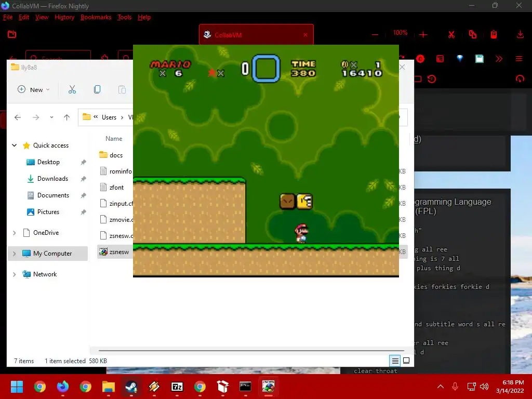Switch to large thumbnails view layout

[406, 361]
